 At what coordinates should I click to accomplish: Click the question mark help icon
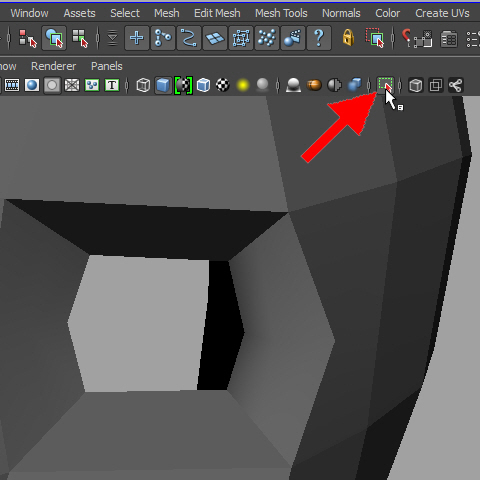coord(319,38)
